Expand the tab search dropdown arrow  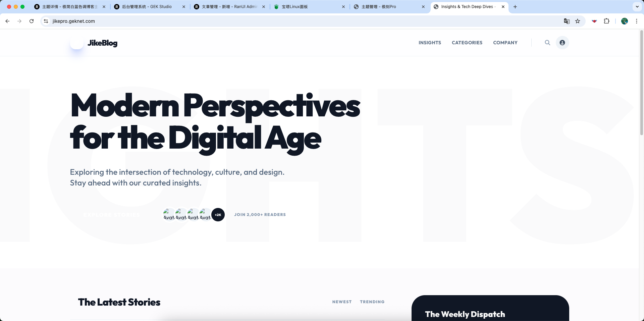point(637,7)
